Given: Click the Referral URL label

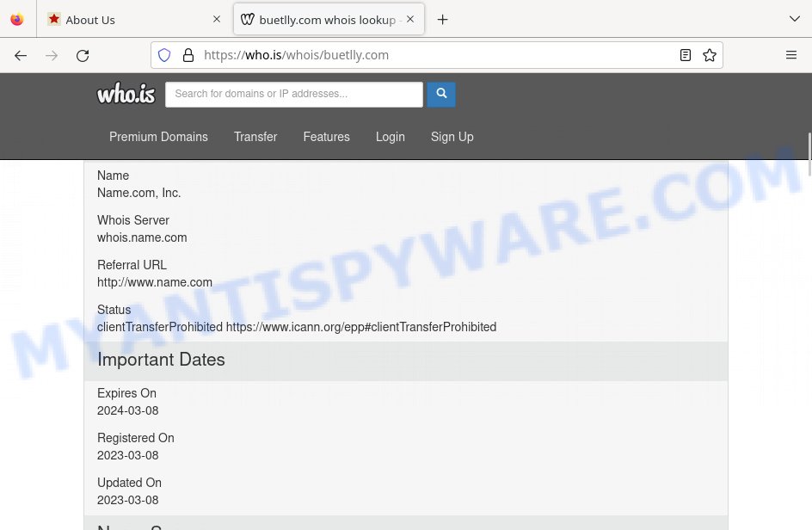Looking at the screenshot, I should 132,265.
